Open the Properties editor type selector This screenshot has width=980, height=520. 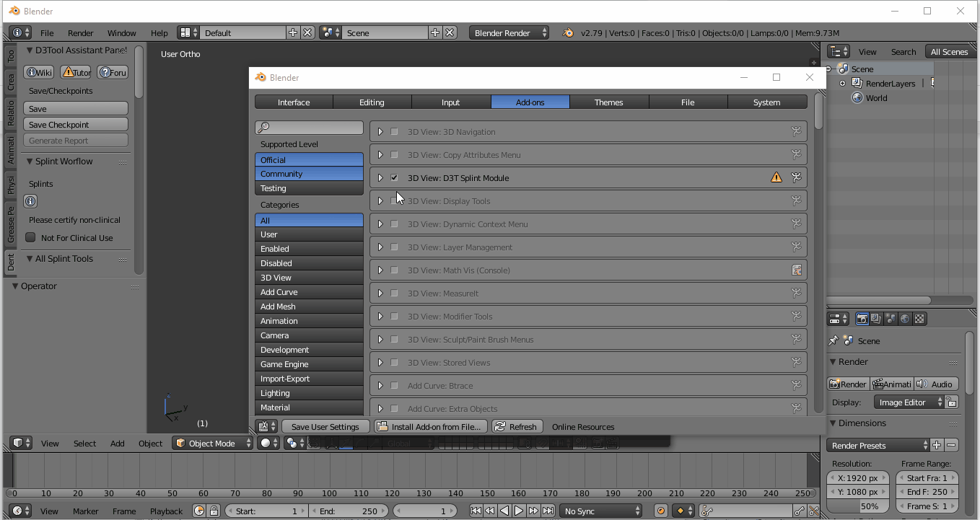coord(838,319)
